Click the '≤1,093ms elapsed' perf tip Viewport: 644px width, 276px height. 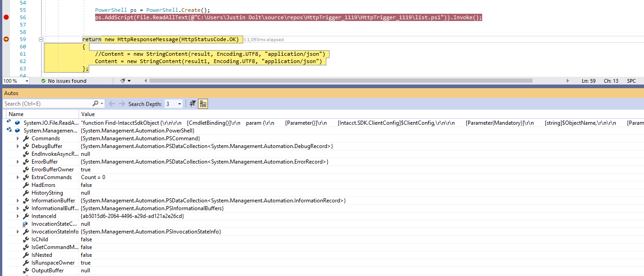264,40
